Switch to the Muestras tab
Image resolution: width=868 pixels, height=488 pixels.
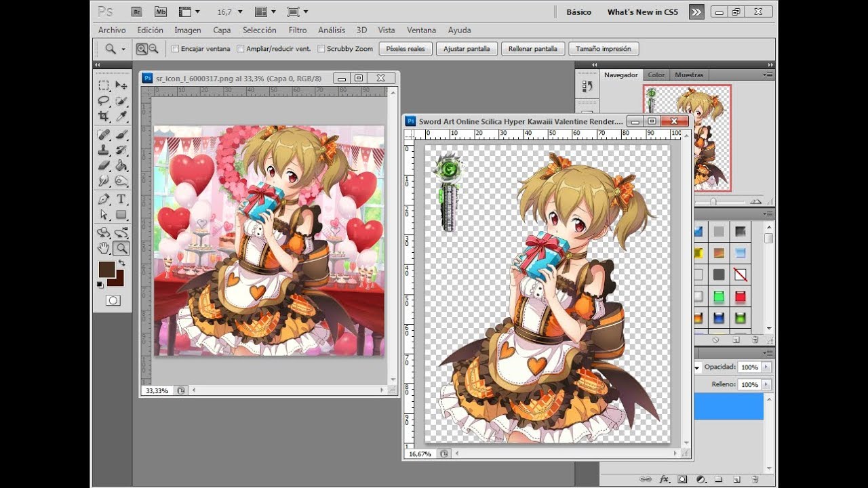click(x=689, y=75)
